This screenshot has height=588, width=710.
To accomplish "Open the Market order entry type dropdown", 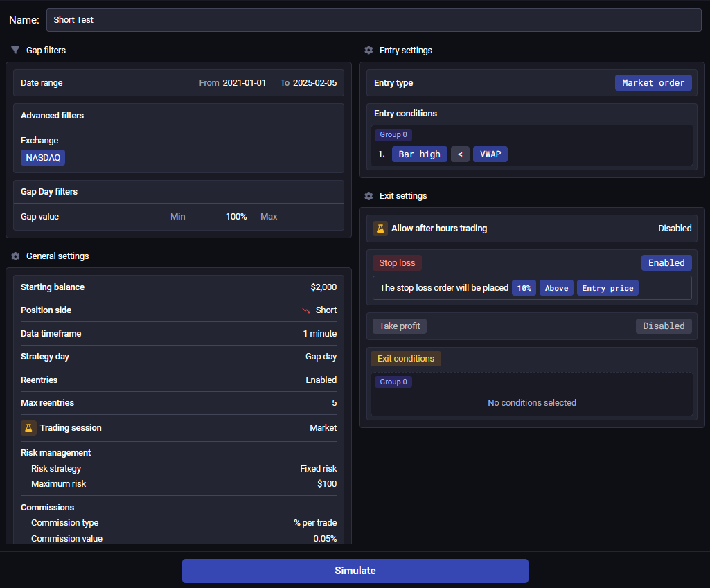I will coord(653,83).
